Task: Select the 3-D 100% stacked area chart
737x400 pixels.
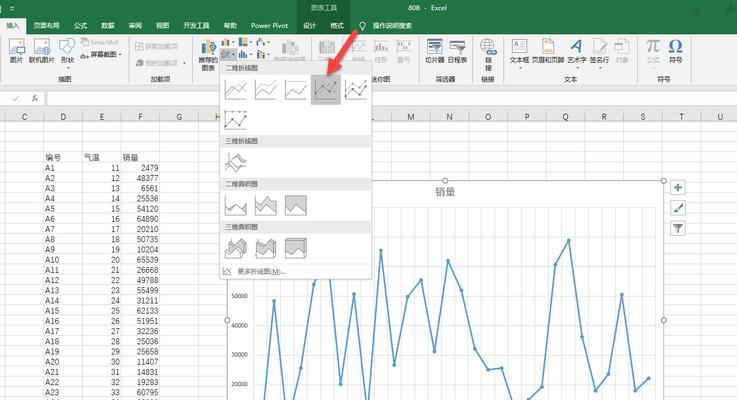Action: coord(296,248)
